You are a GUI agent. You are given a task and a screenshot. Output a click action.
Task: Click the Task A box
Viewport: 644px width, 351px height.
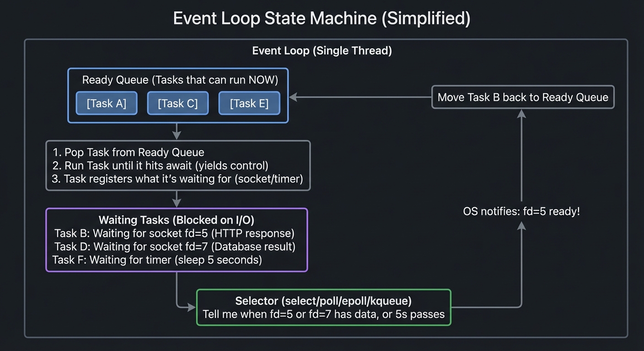(x=107, y=103)
